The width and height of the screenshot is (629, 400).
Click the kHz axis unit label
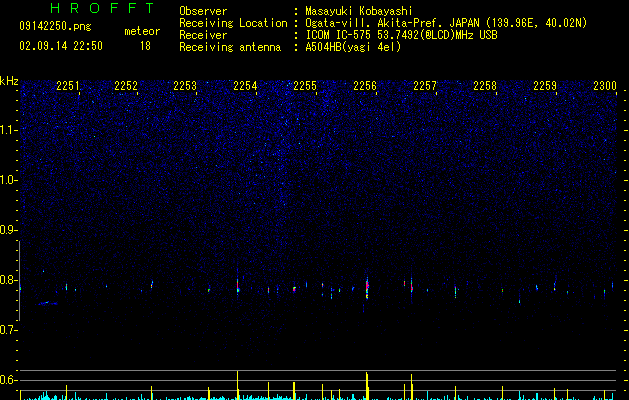(9, 81)
